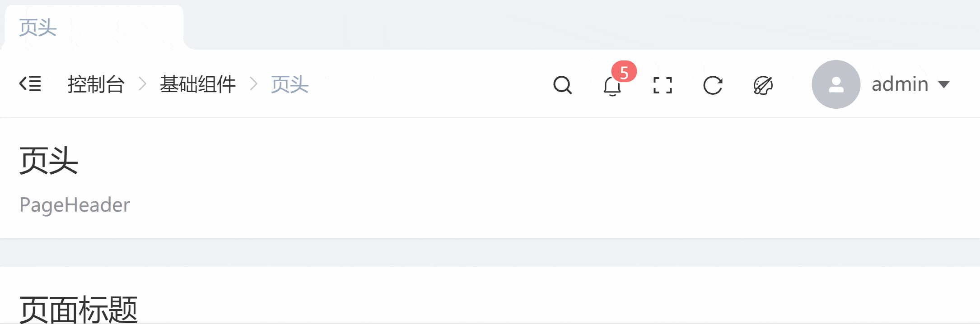
Task: Click the red notification badge 5
Action: (x=624, y=72)
